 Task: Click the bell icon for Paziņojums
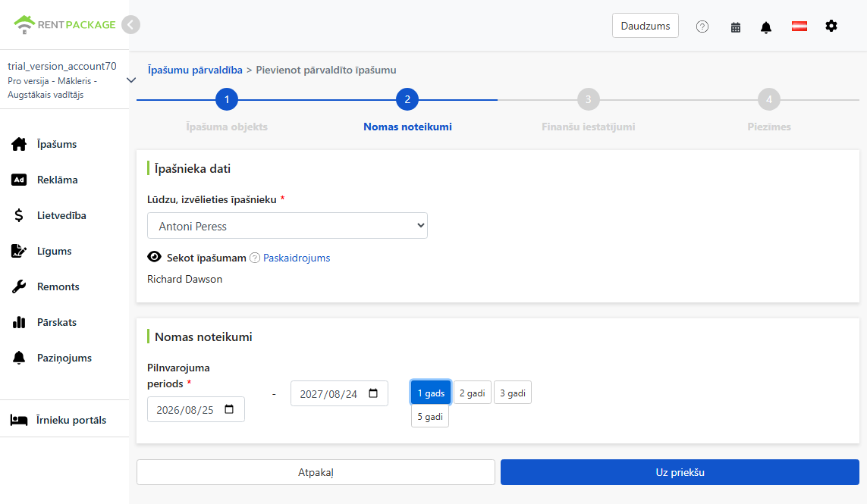tap(19, 358)
